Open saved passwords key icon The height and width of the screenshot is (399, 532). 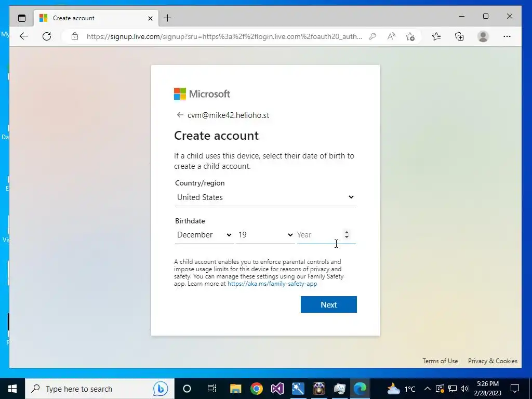click(x=372, y=36)
